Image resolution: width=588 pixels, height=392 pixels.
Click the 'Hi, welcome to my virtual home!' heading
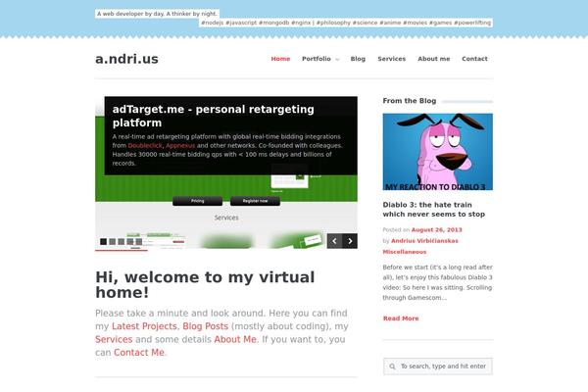205,285
